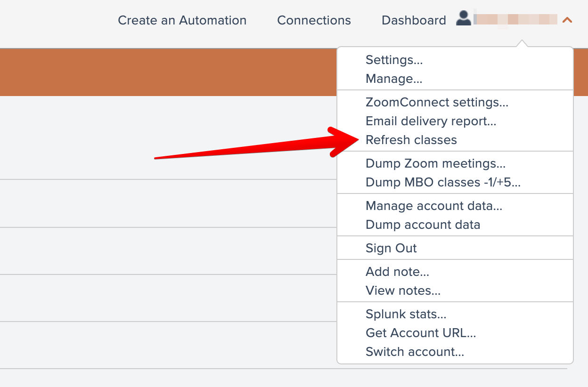Click Get Account URL... option
The height and width of the screenshot is (387, 588).
[x=420, y=333]
